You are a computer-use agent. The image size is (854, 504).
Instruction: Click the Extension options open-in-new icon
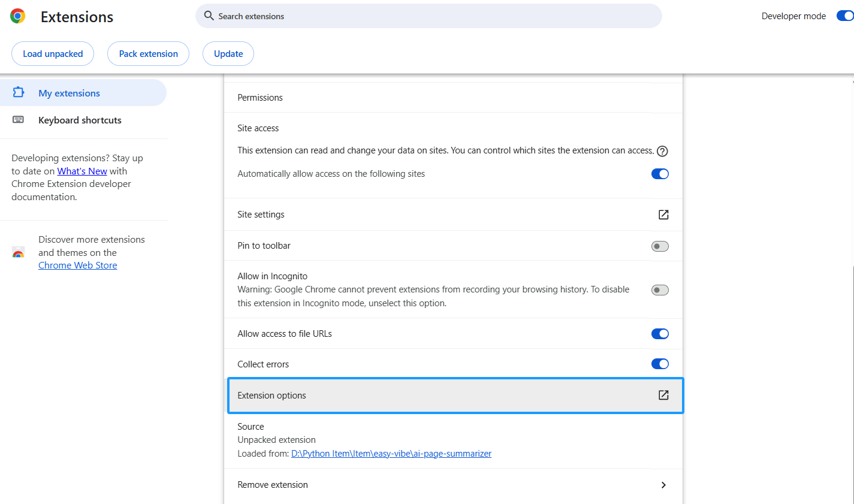tap(663, 395)
